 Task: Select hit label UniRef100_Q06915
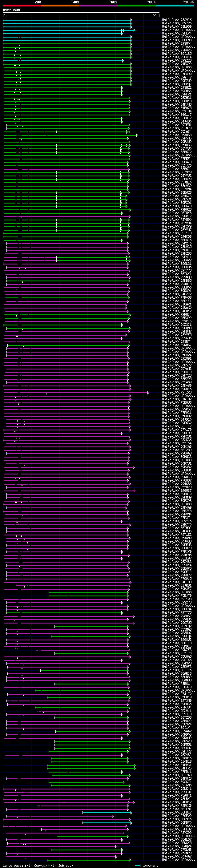point(177,819)
